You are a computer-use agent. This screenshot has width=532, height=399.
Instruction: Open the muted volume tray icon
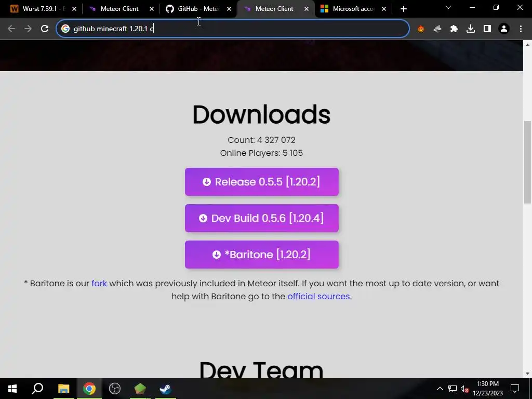[464, 389]
